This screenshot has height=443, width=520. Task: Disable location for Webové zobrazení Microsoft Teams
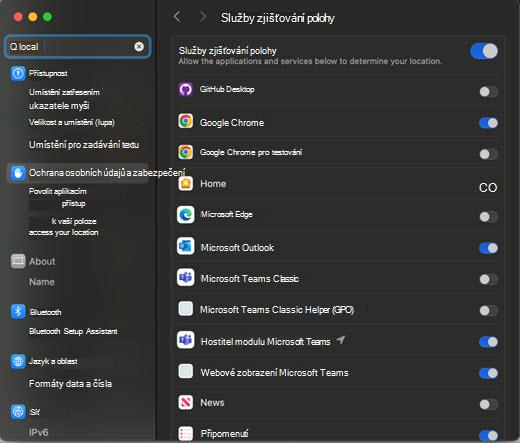(x=489, y=373)
